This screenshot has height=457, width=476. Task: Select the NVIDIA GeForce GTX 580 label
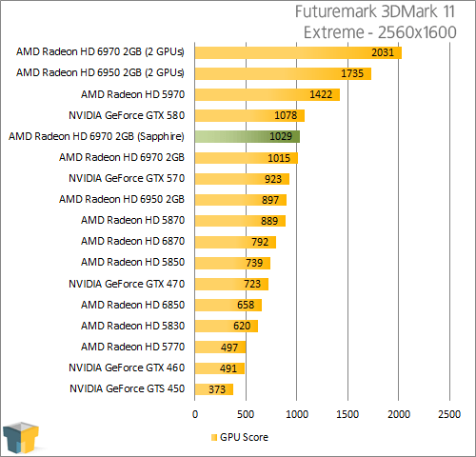[x=127, y=115]
